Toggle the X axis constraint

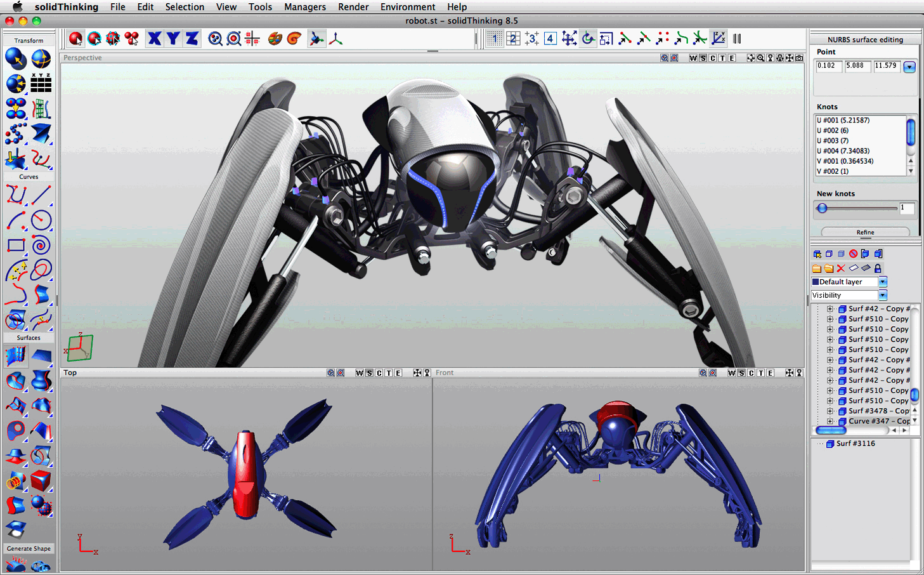pyautogui.click(x=154, y=39)
